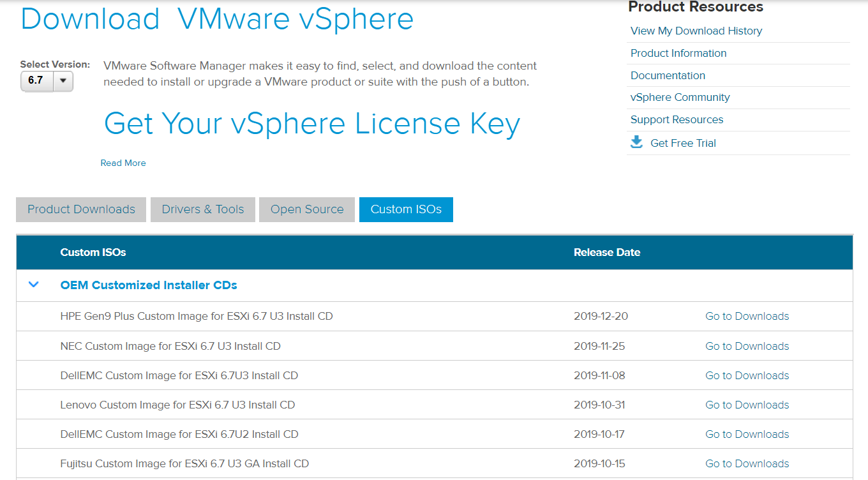Switch to the Drivers & Tools tab
The image size is (868, 480).
[x=203, y=209]
